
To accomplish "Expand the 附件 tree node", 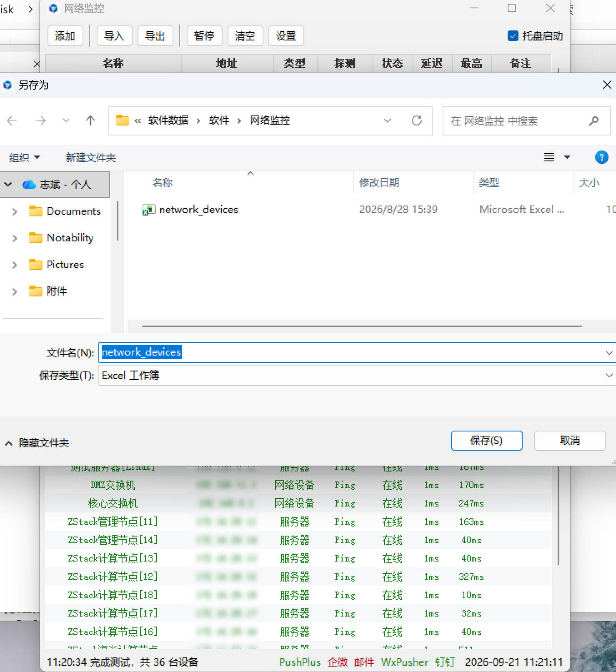I will pyautogui.click(x=15, y=291).
